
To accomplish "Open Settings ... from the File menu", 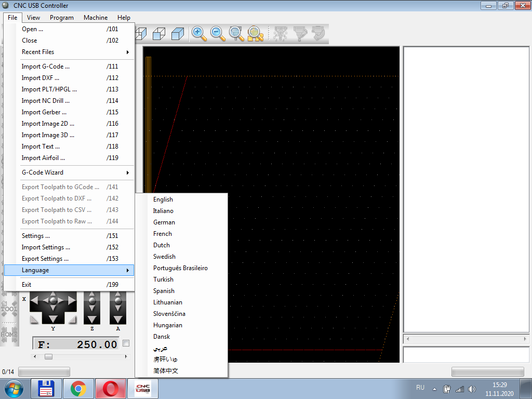I will (70, 236).
